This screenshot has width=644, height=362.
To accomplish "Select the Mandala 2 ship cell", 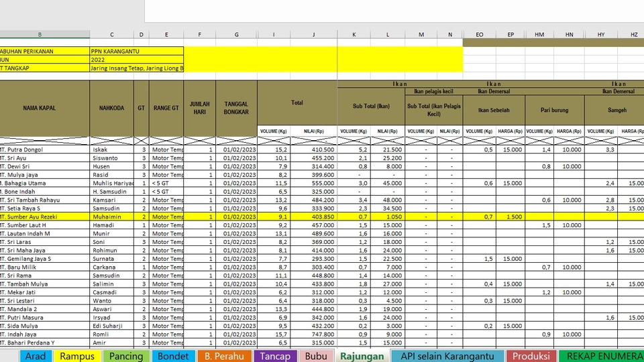I will (x=45, y=309).
